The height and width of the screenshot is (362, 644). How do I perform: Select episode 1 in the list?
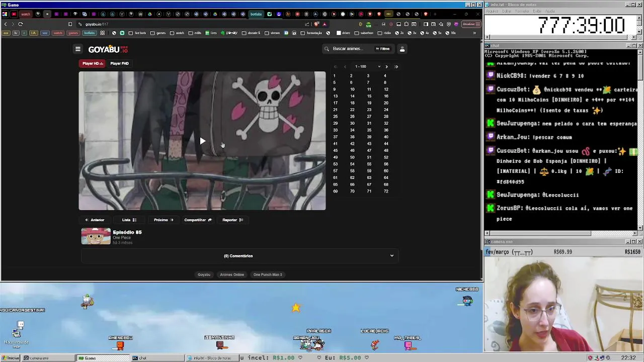click(x=334, y=76)
